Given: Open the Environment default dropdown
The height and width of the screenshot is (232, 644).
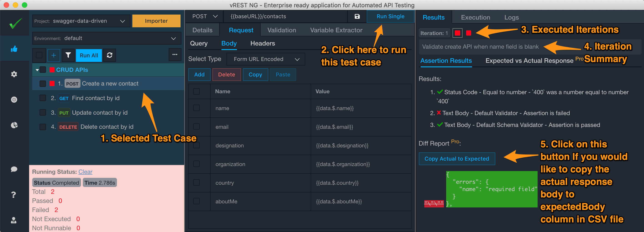Looking at the screenshot, I should coord(107,38).
